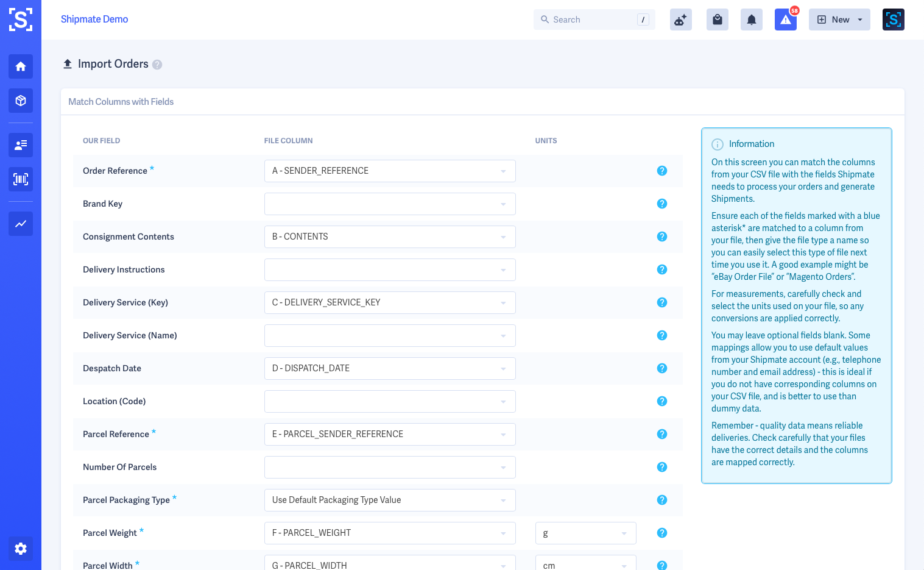Viewport: 924px width, 570px height.
Task: Open the barcode scanner sidebar icon
Action: click(21, 179)
